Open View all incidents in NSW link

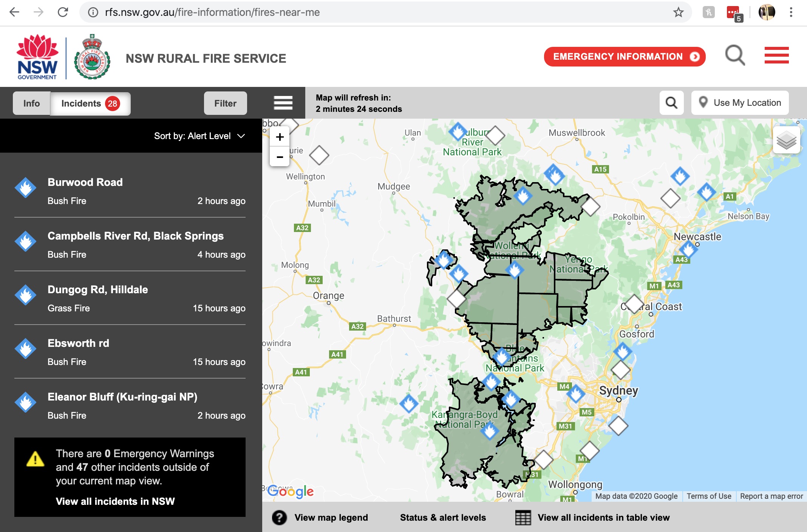pyautogui.click(x=115, y=501)
